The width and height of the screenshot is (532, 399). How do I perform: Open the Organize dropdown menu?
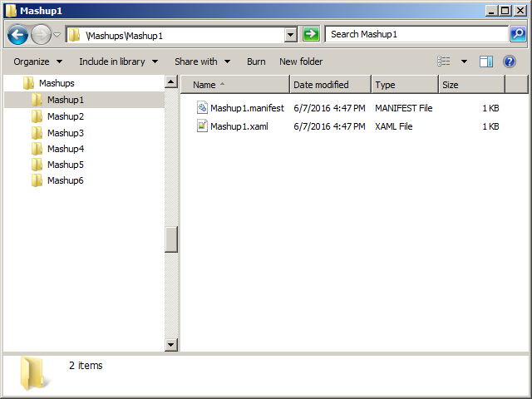(x=38, y=62)
